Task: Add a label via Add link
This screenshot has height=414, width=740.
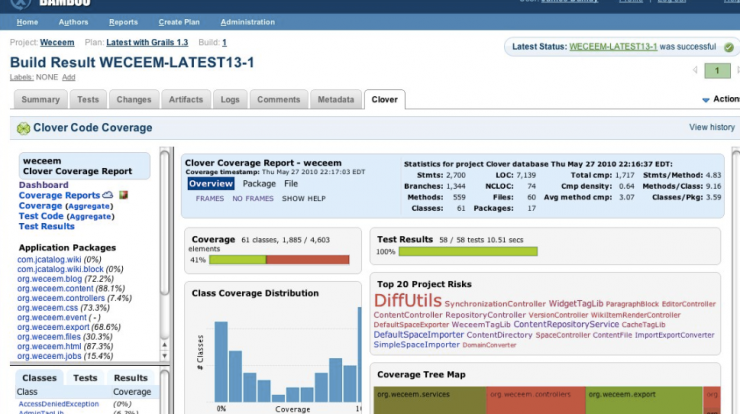Action: [x=68, y=77]
